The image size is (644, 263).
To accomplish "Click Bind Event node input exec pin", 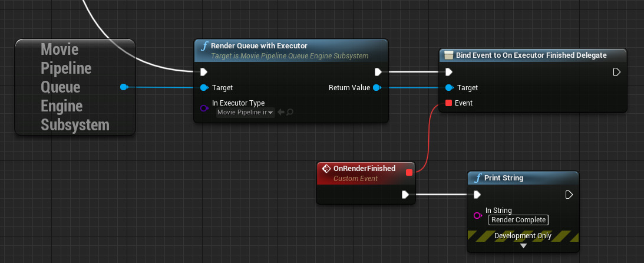I will coord(449,73).
